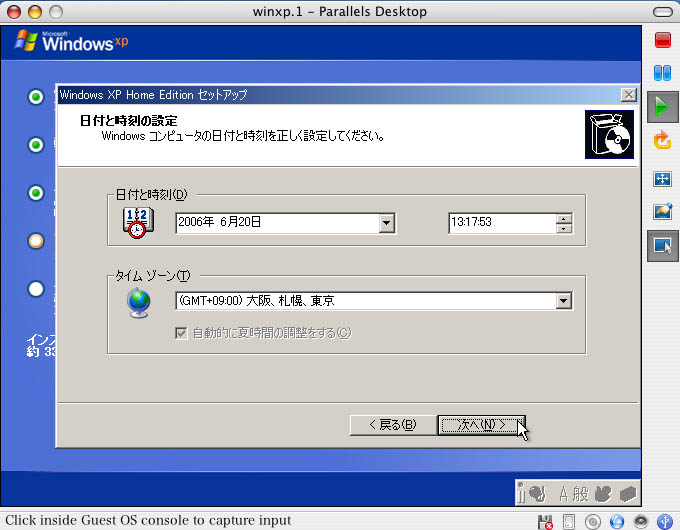Open the date dropdown showing 2006年 6月20日
Screen dimensions: 680x530
tap(387, 223)
